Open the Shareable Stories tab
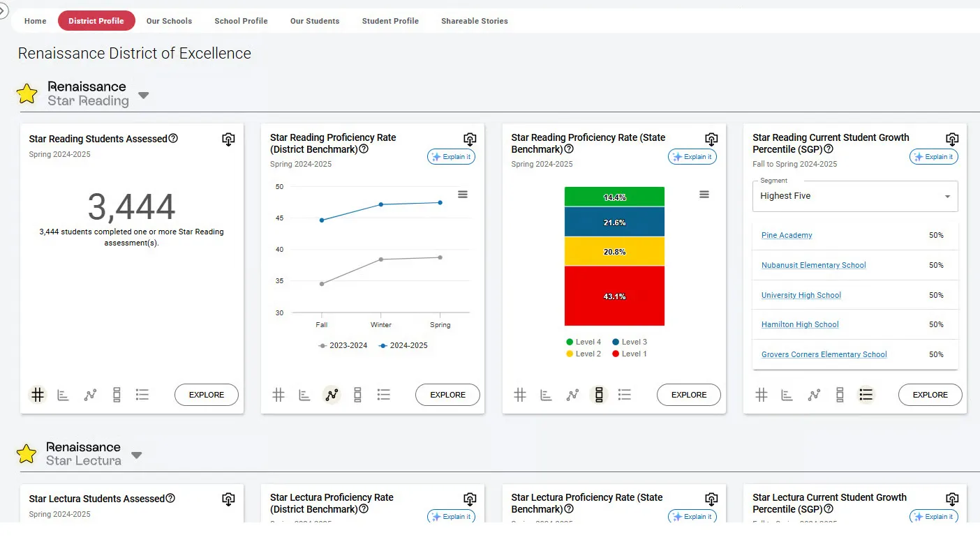The height and width of the screenshot is (551, 980). point(475,21)
